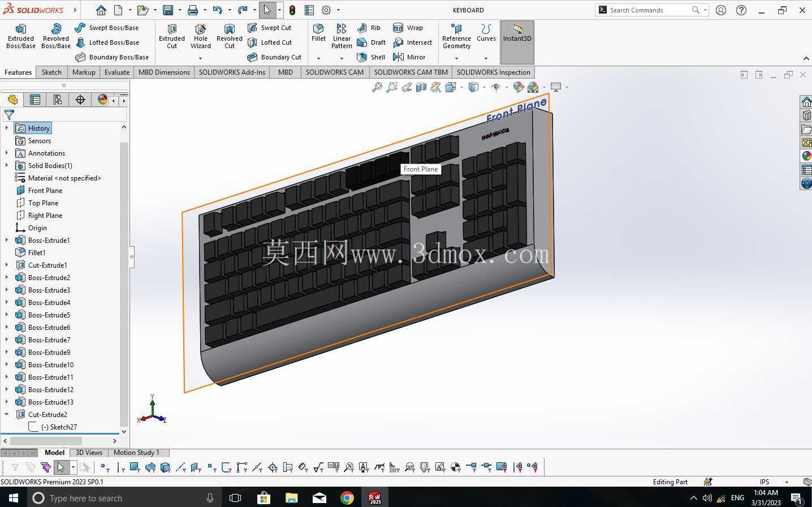
Task: Open Google Chrome from the taskbar
Action: (347, 498)
